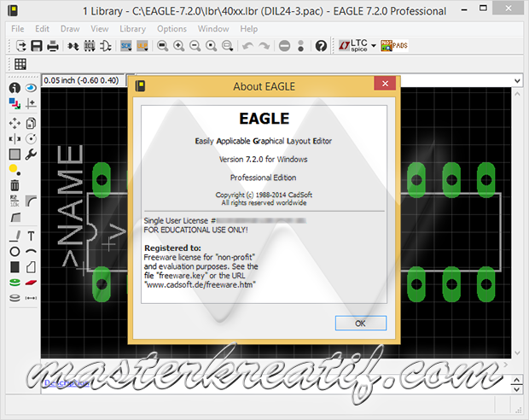This screenshot has height=420, width=529.
Task: Open the Draw menu
Action: [70, 29]
